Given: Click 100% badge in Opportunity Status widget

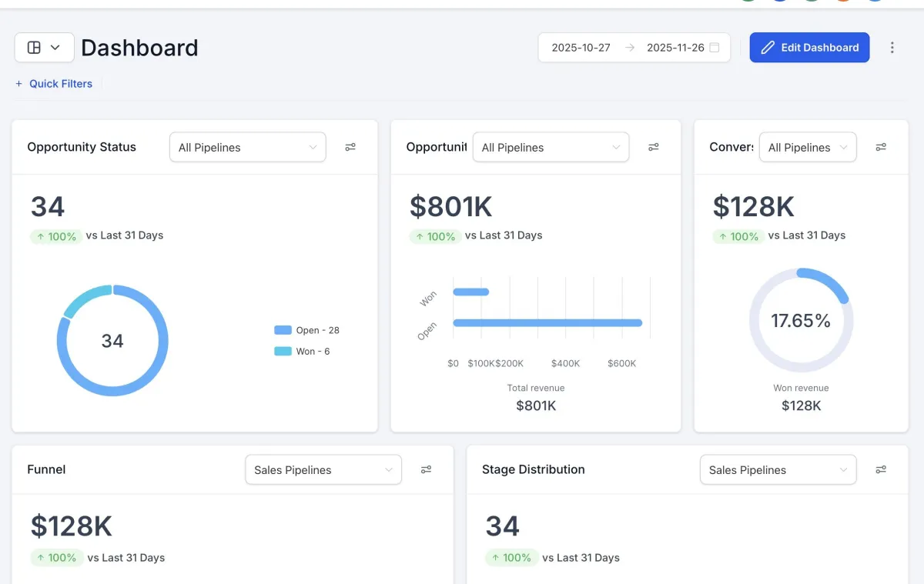Looking at the screenshot, I should pyautogui.click(x=56, y=236).
